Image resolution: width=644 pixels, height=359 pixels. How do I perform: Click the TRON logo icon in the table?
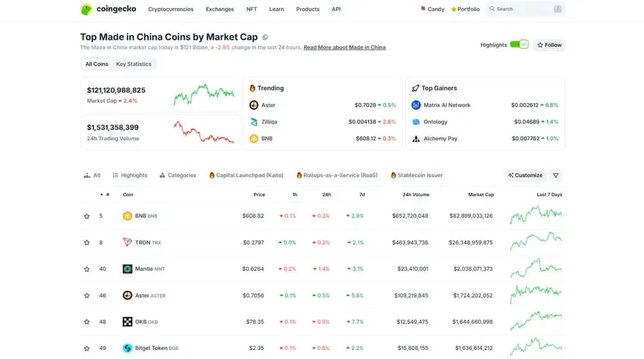coord(128,243)
